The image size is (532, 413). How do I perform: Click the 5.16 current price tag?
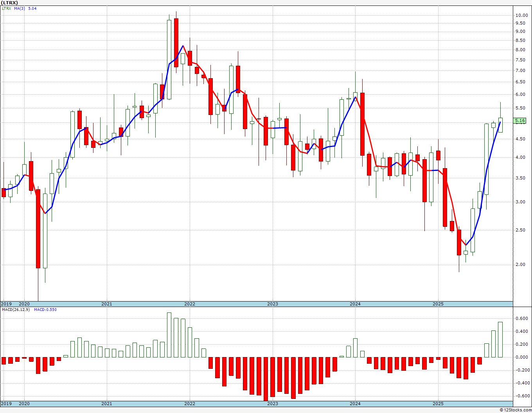(520, 121)
